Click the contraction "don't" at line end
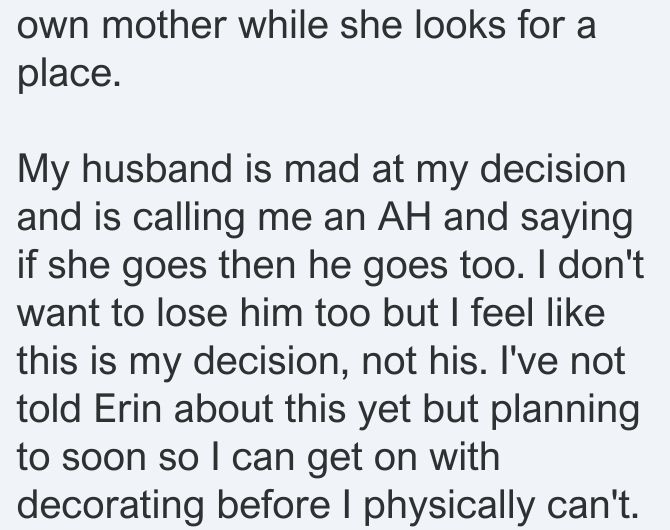The width and height of the screenshot is (670, 530). coord(601,265)
